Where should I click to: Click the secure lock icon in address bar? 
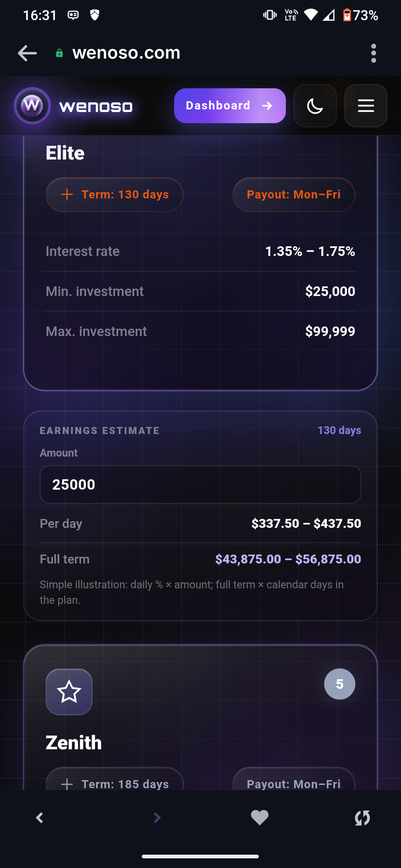click(59, 53)
